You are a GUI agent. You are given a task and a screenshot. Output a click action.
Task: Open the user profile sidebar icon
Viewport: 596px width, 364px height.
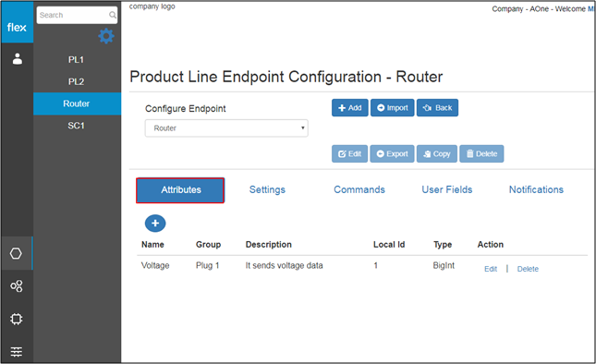18,59
